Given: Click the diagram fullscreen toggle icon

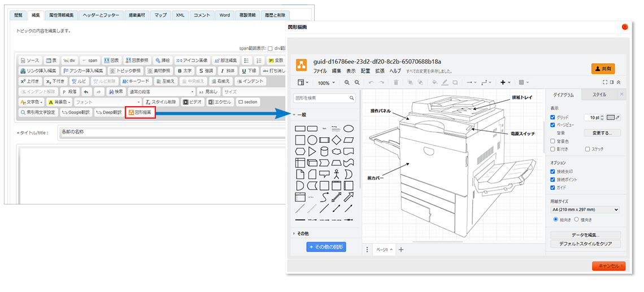Looking at the screenshot, I should [605, 82].
